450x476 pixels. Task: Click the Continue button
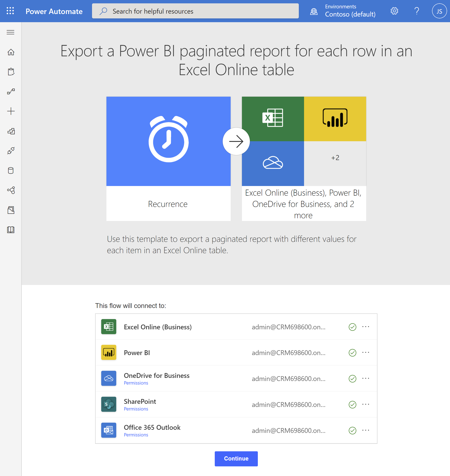(236, 459)
